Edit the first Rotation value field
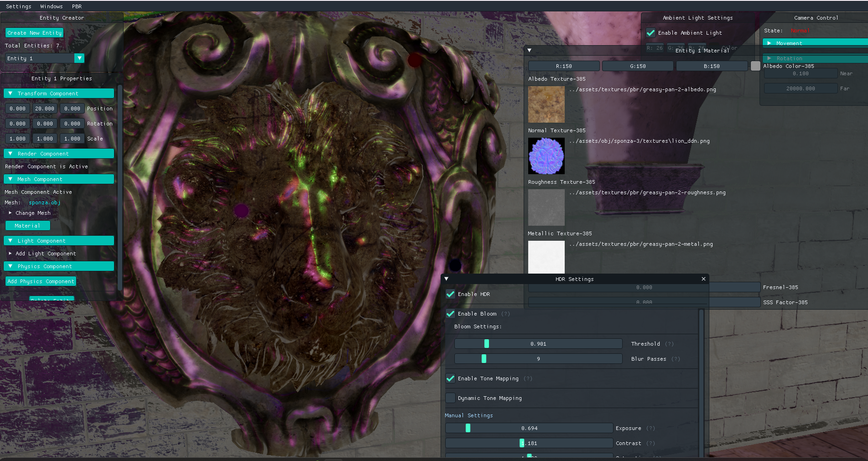The image size is (868, 461). 17,124
